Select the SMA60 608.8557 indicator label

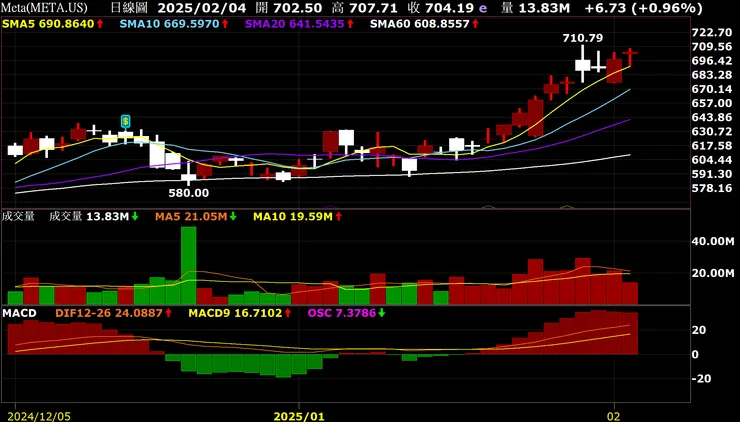click(424, 24)
